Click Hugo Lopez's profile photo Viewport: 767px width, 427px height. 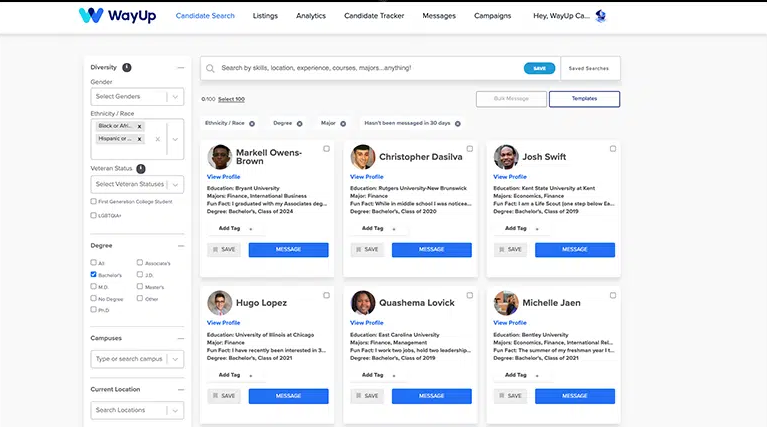coord(220,303)
